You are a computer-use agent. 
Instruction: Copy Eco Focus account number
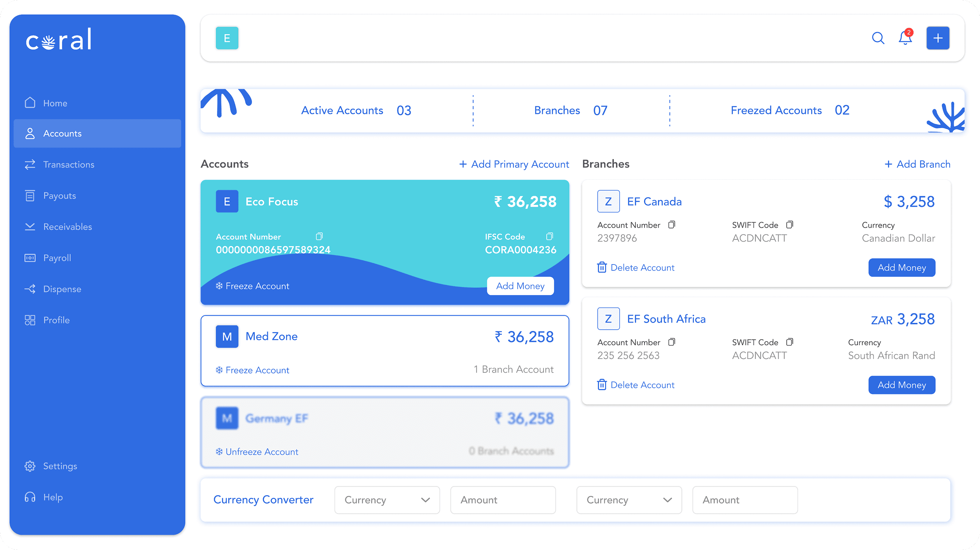click(x=319, y=236)
